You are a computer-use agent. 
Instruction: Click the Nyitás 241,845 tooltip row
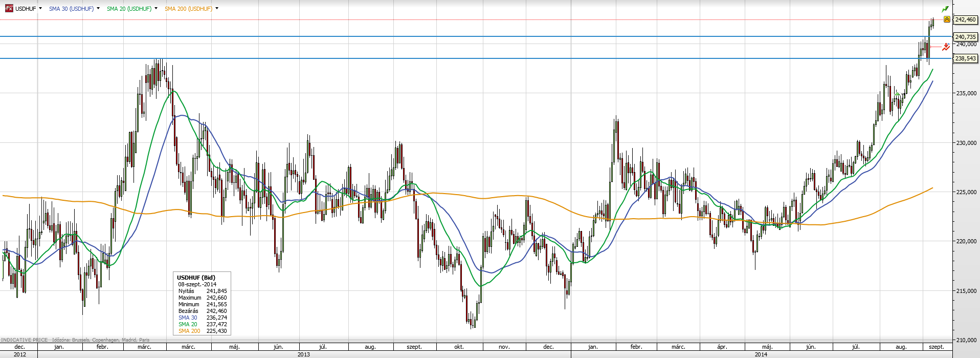click(203, 291)
